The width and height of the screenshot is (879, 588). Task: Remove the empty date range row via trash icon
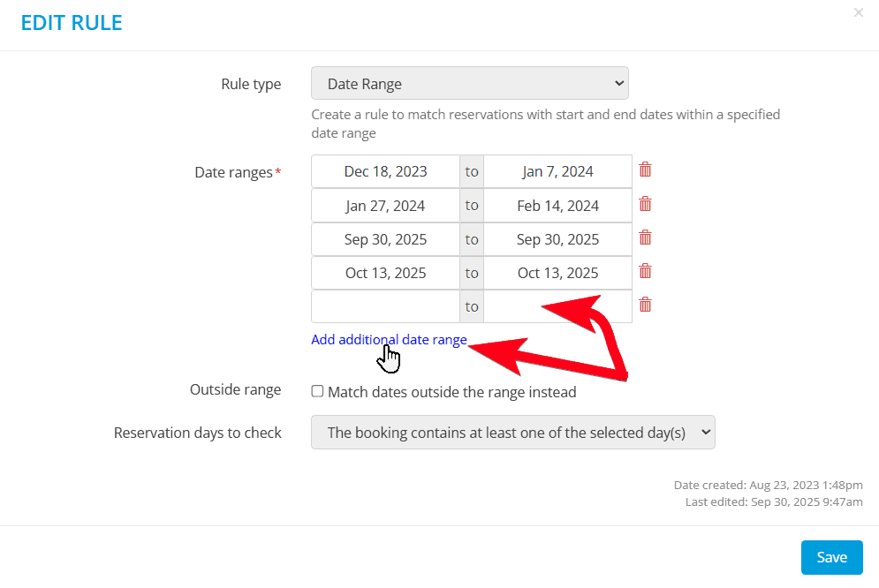pos(645,304)
